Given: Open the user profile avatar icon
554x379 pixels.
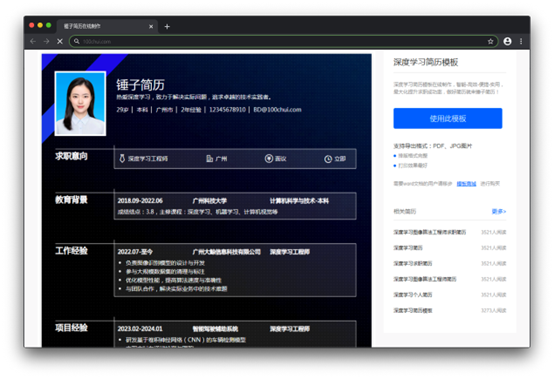Looking at the screenshot, I should tap(507, 41).
